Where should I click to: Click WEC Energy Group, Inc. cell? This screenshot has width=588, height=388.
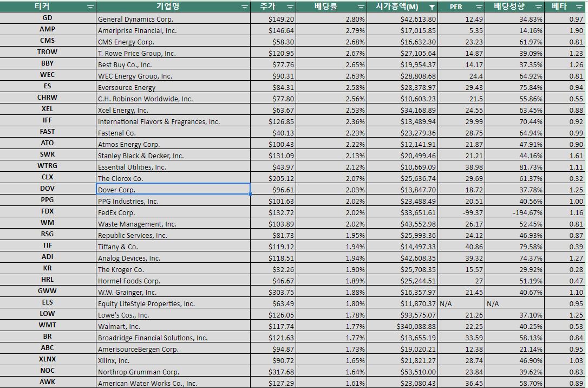(173, 75)
